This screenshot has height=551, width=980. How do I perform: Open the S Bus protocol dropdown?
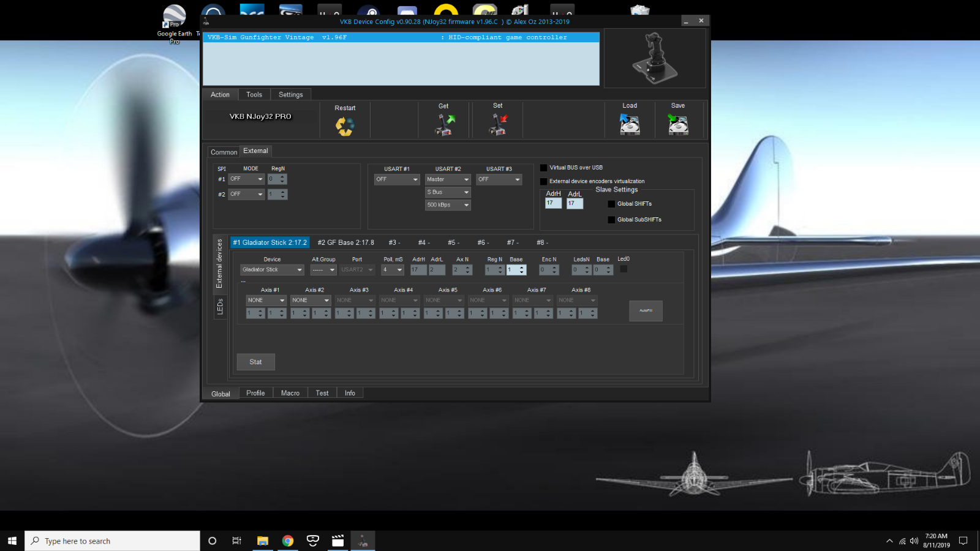pos(448,192)
